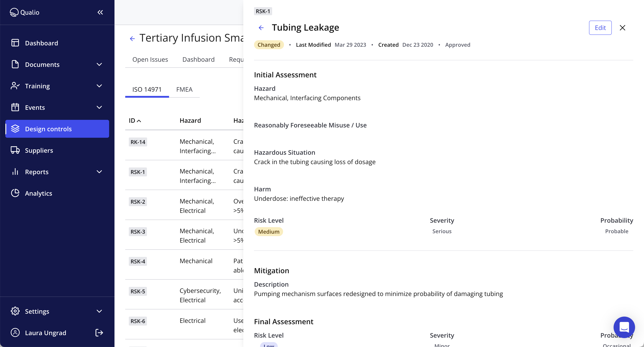Click the logout icon beside Laura Ungrad
Image resolution: width=644 pixels, height=347 pixels.
coord(99,333)
